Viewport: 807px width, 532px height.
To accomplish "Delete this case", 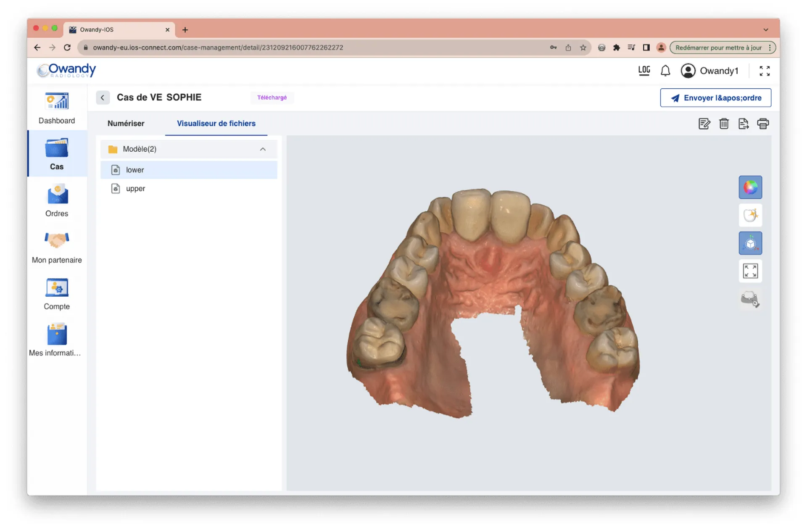I will point(724,124).
